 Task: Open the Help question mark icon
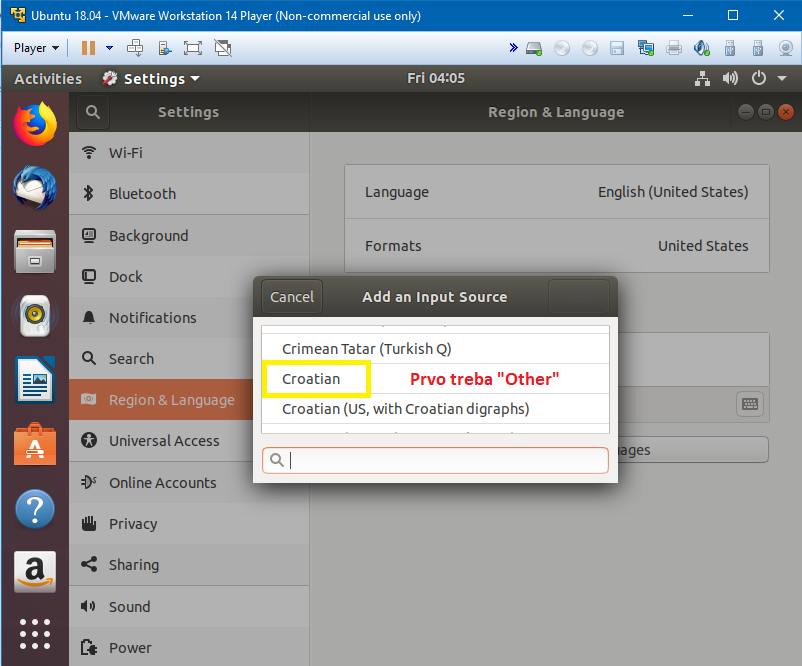click(x=35, y=509)
